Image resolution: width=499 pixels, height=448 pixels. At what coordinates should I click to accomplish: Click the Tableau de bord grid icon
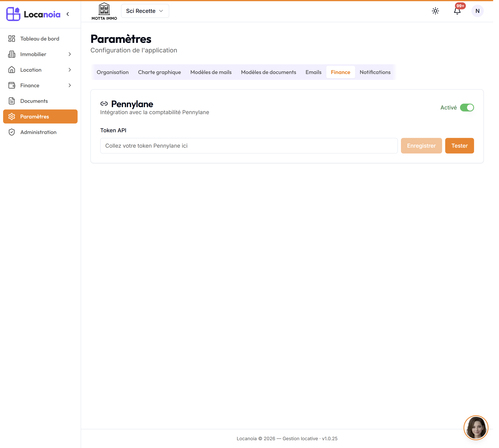tap(12, 39)
